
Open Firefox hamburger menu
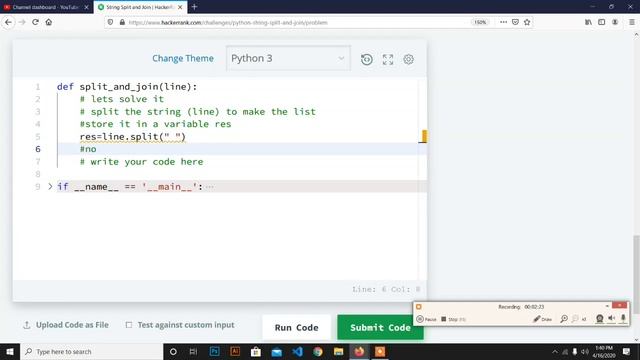[631, 22]
